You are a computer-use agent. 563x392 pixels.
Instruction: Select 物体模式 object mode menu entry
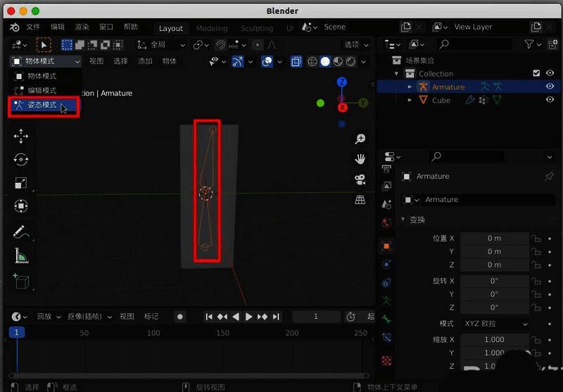[x=44, y=76]
